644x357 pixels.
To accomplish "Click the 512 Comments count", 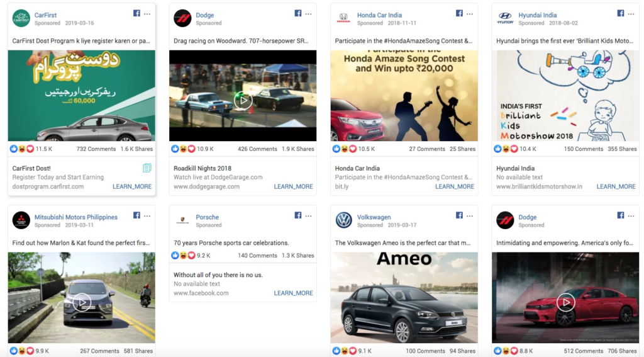I will [x=584, y=351].
